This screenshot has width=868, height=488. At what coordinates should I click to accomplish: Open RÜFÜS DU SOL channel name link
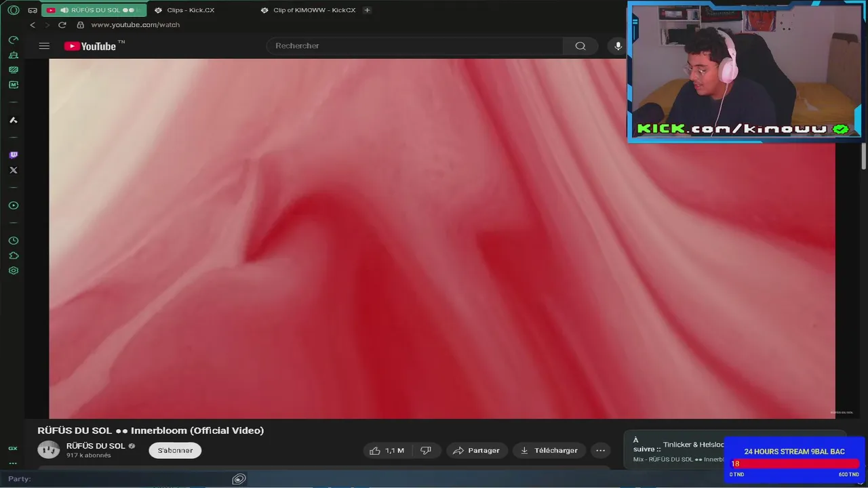tap(96, 446)
